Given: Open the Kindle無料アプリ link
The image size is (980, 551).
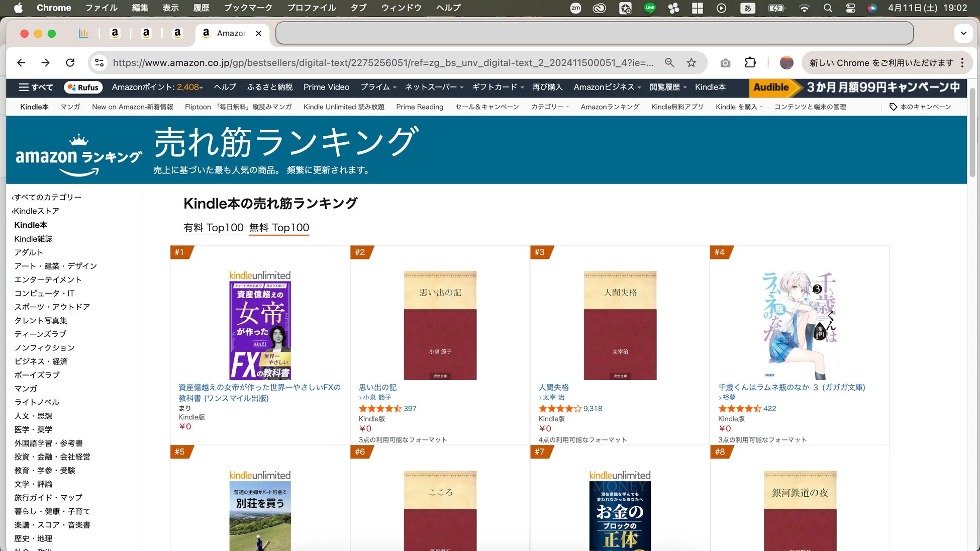Looking at the screenshot, I should (x=677, y=107).
